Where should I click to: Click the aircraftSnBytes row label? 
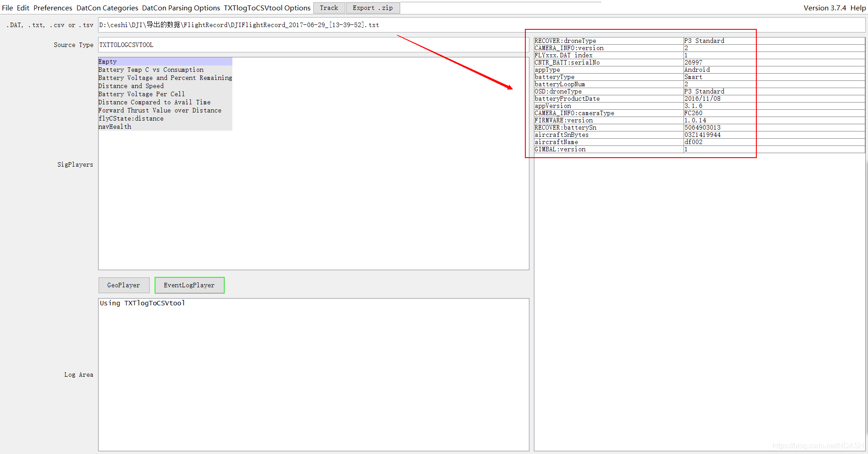coord(562,135)
